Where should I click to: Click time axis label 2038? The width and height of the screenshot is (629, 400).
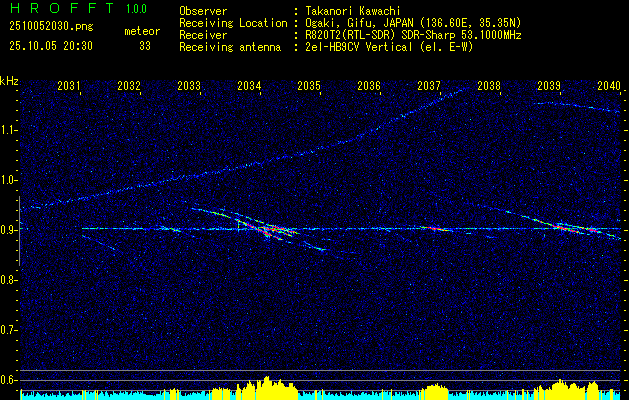click(x=489, y=85)
